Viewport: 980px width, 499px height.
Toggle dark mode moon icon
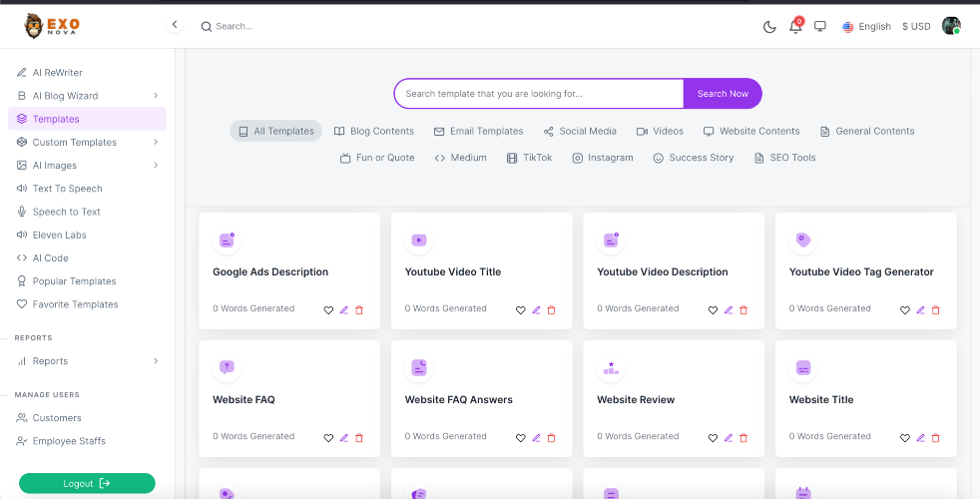[770, 26]
